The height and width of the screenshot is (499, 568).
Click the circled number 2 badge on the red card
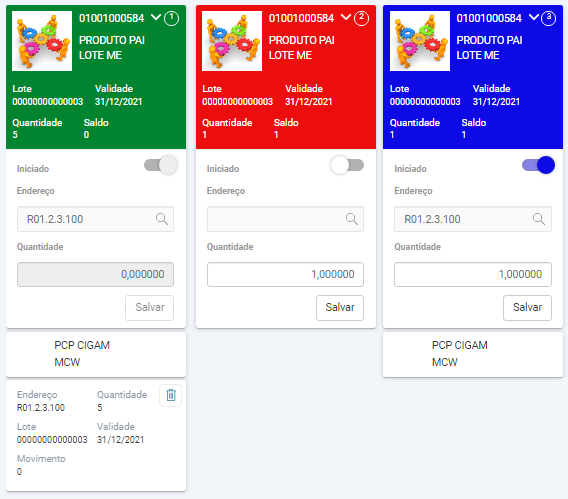361,18
